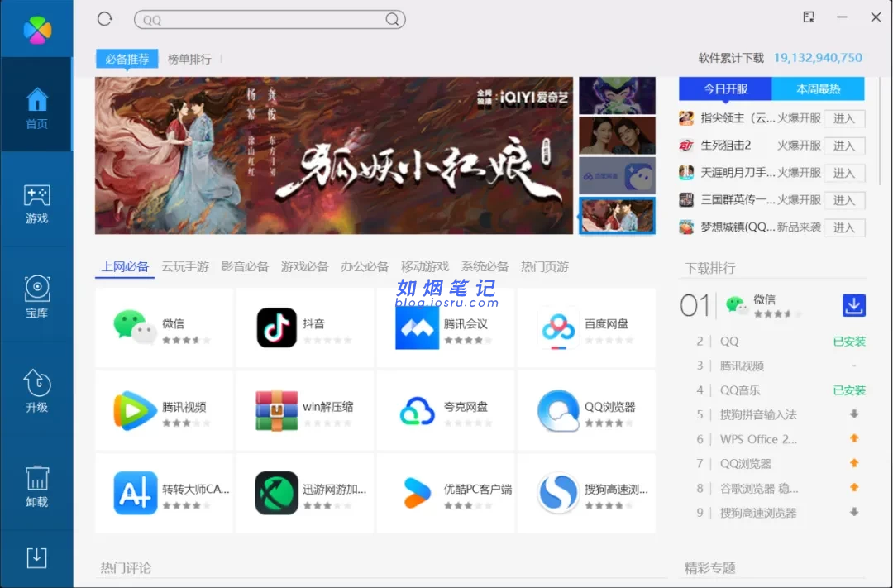The height and width of the screenshot is (588, 893).
Task: Click QQ音乐 in download ranking list
Action: coord(740,390)
